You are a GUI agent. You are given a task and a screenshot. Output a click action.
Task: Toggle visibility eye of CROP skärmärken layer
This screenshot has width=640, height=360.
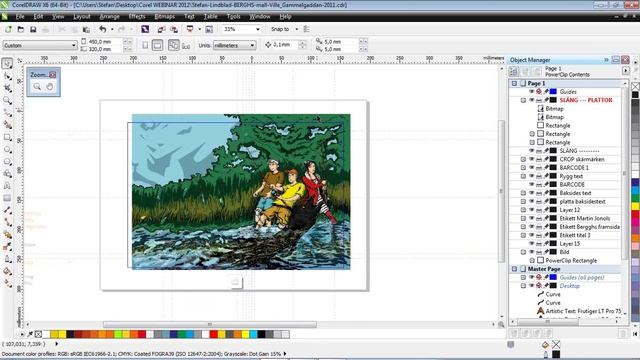click(531, 159)
